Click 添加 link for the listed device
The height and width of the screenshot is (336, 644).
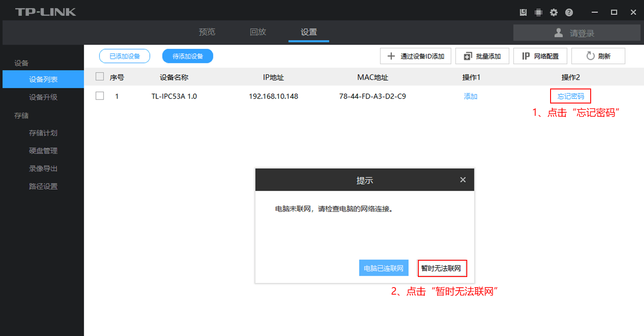[x=470, y=96]
